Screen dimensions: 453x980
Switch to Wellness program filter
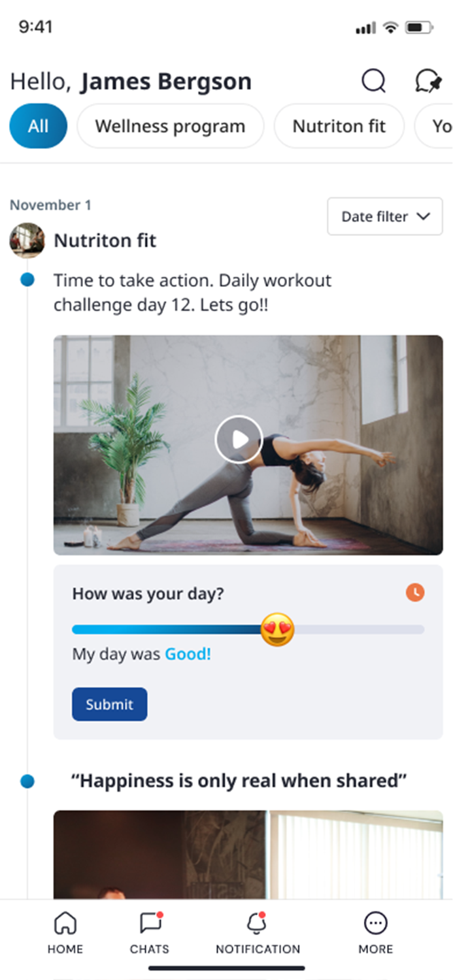[x=170, y=126]
